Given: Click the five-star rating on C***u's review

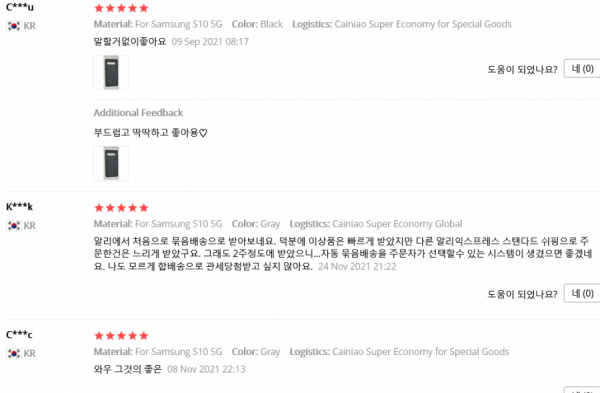Looking at the screenshot, I should click(x=121, y=8).
